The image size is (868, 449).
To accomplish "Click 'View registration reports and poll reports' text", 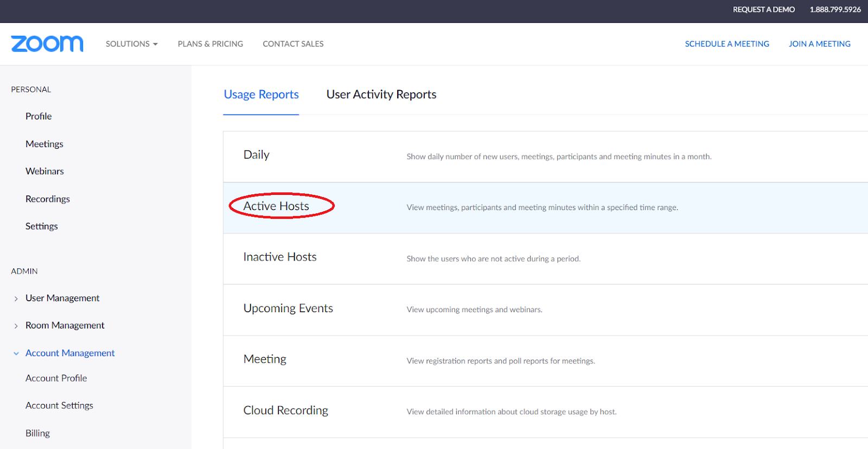I will click(501, 361).
